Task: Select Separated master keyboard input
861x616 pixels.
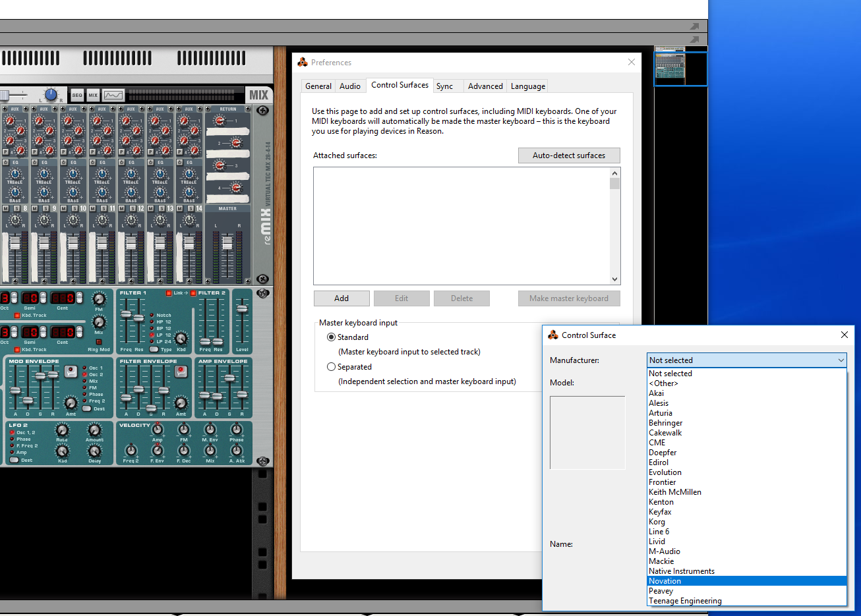Action: coord(331,366)
